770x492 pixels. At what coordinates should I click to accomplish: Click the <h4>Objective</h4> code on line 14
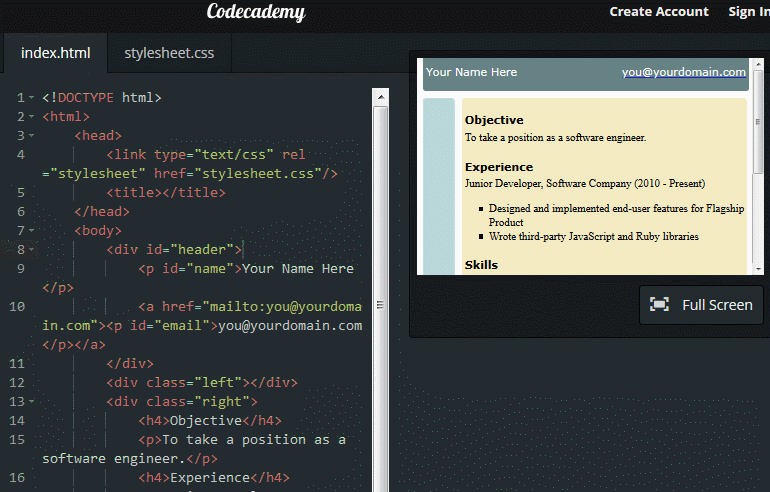210,421
